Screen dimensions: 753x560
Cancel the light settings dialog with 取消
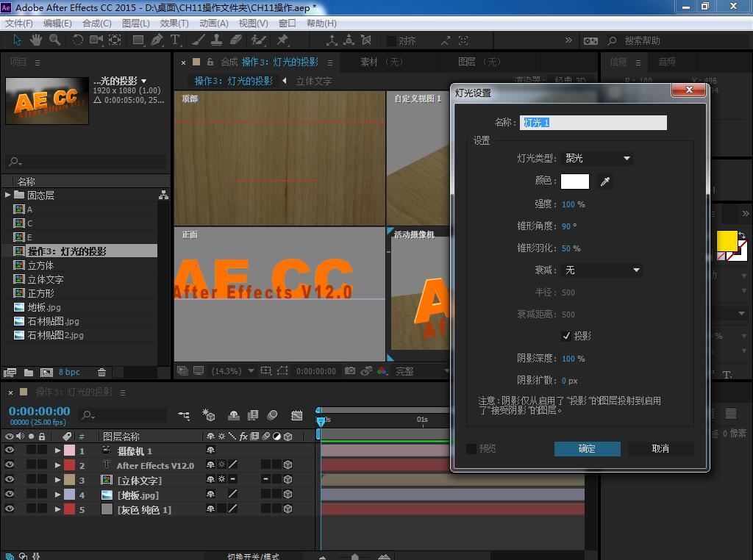[x=660, y=449]
